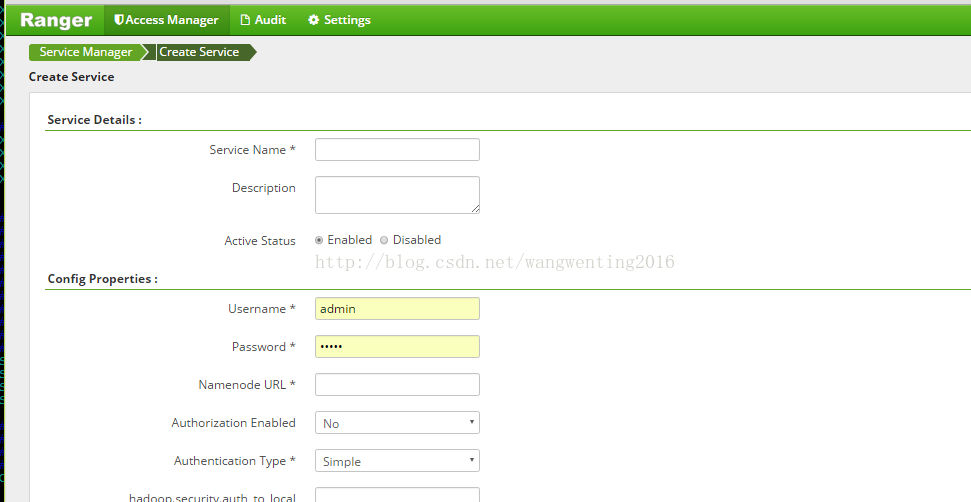Navigate to Service Manager breadcrumb
Viewport: 971px width, 502px height.
click(x=86, y=52)
